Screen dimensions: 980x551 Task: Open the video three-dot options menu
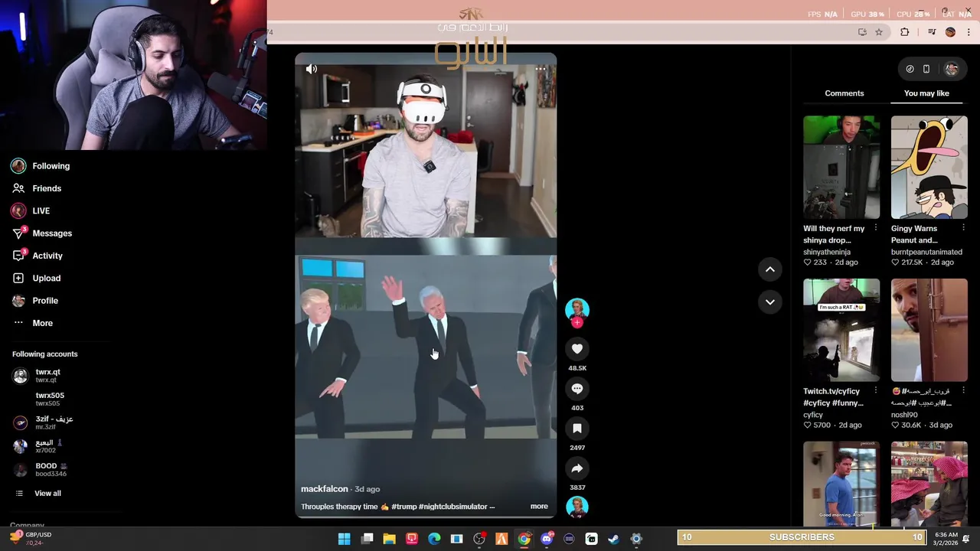[541, 69]
